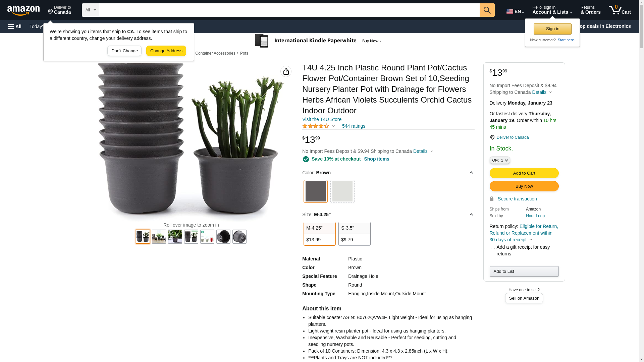Open the All search category dropdown
Image resolution: width=644 pixels, height=362 pixels.
pos(91,10)
